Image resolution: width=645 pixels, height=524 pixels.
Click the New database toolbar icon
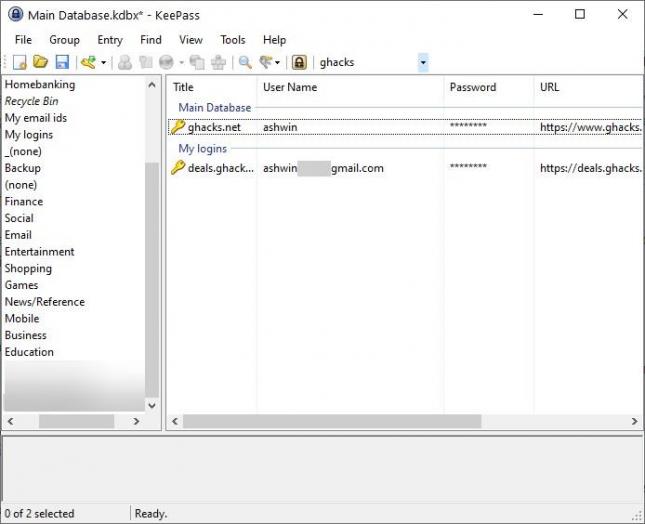click(19, 63)
